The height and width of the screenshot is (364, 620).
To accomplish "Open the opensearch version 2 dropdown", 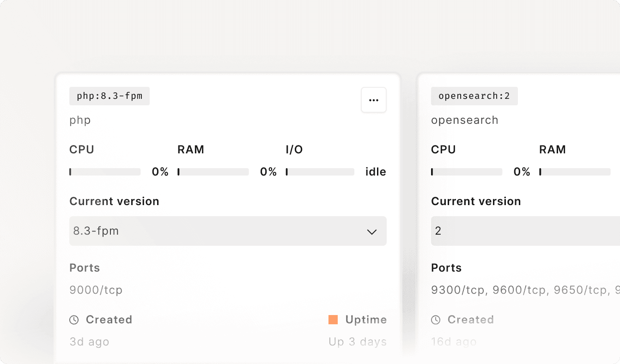I will (525, 231).
